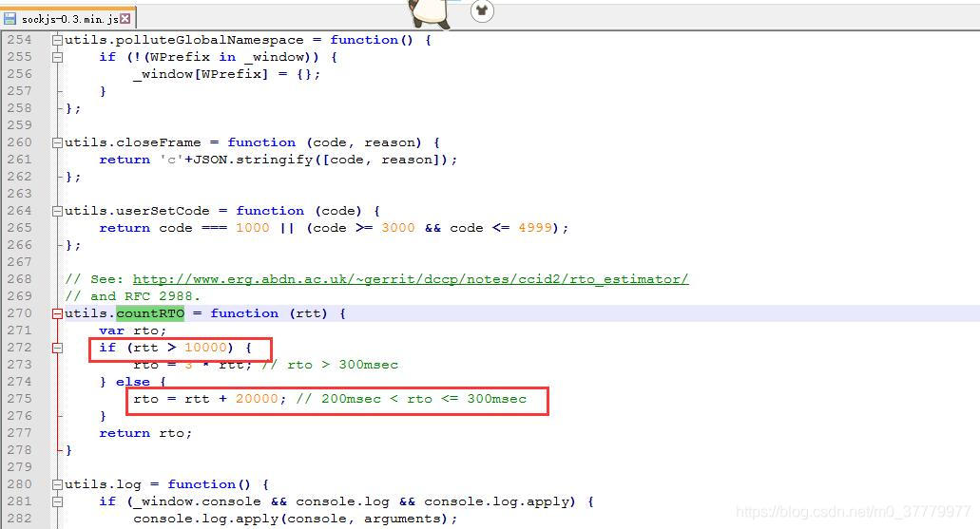This screenshot has width=980, height=529.
Task: Click the value 20000 on line 275
Action: 257,399
